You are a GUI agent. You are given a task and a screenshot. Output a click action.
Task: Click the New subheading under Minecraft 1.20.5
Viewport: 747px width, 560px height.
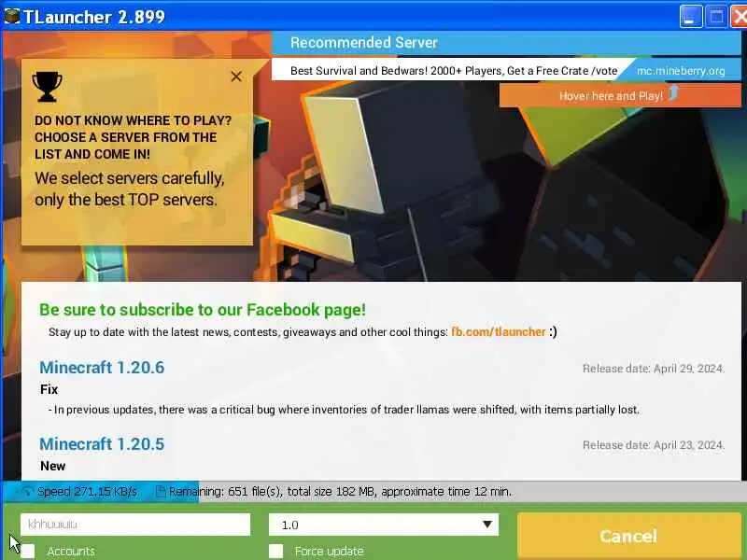(53, 466)
